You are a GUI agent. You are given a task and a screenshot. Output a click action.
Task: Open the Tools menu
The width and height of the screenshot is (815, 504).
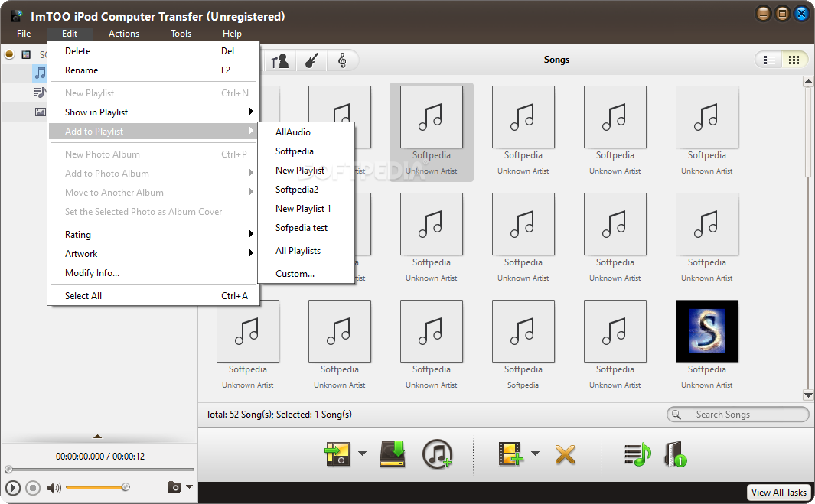click(181, 33)
